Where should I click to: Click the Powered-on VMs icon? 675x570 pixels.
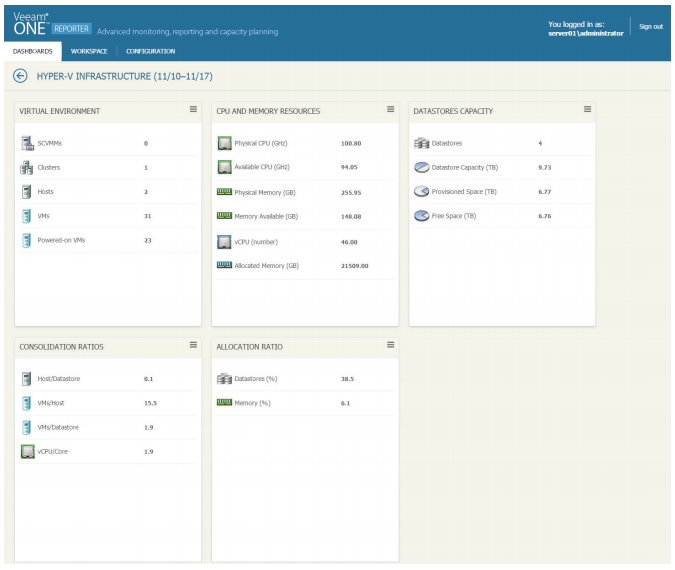pos(27,240)
